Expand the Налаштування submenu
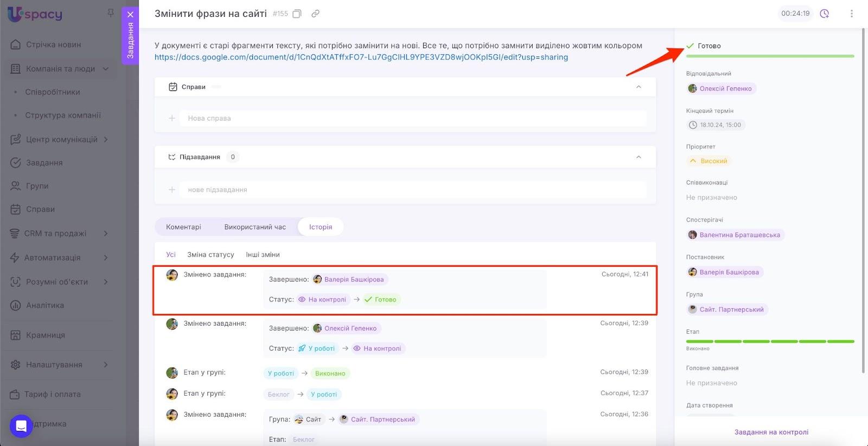Image resolution: width=868 pixels, height=446 pixels. (x=106, y=365)
